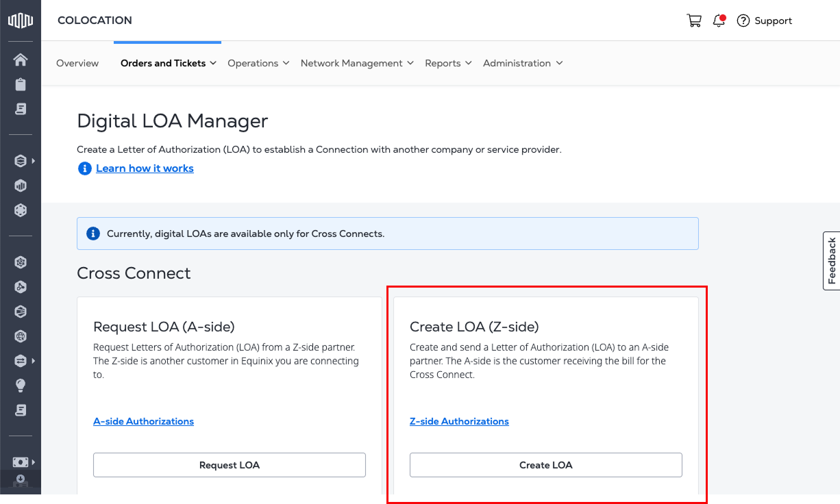Open the Network Management dropdown

[357, 63]
